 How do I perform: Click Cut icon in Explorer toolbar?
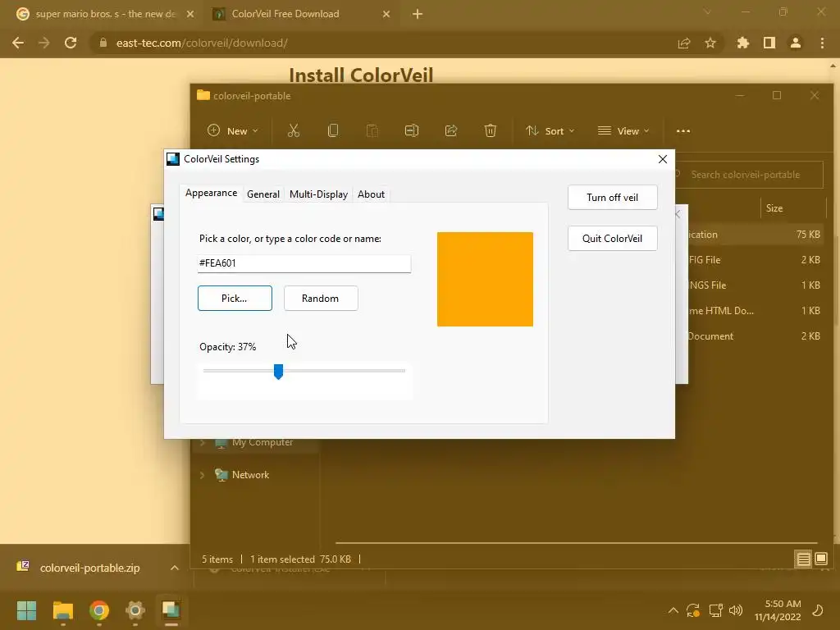point(294,130)
